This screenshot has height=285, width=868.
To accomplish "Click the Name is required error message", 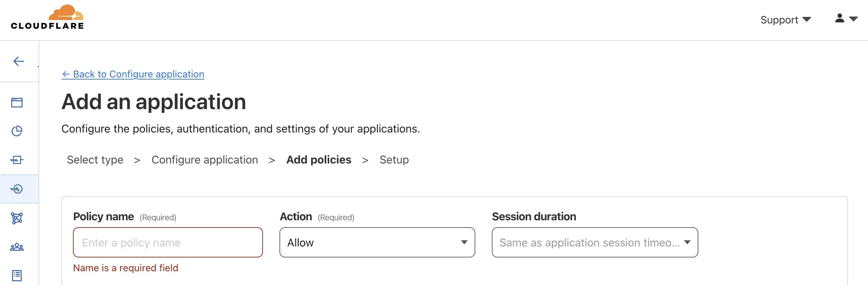I will [x=126, y=268].
